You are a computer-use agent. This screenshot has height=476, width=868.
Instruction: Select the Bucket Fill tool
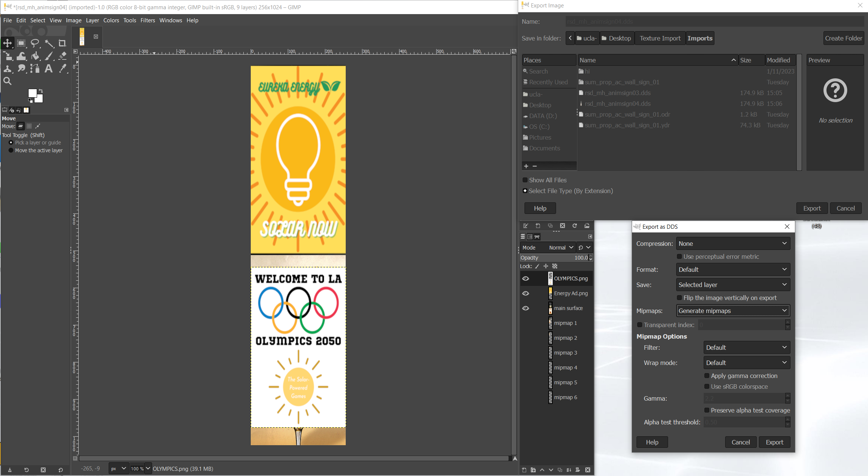(35, 56)
